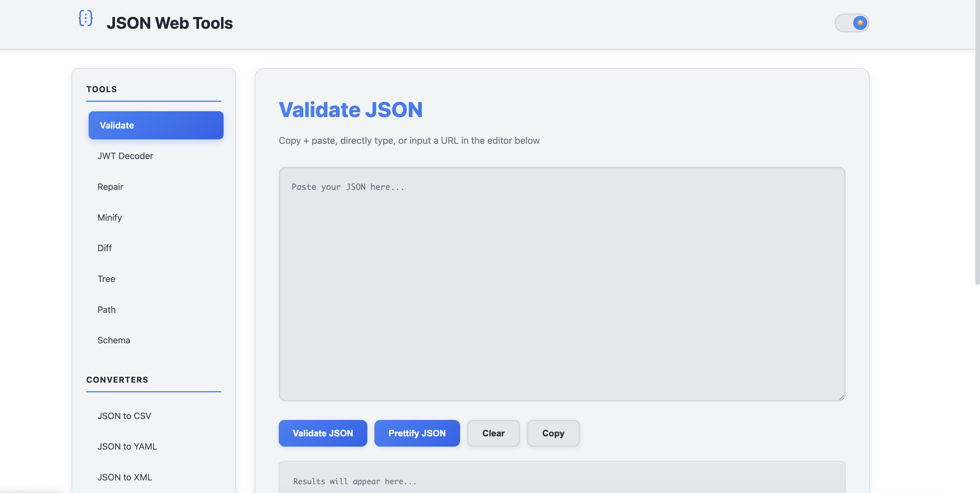The width and height of the screenshot is (980, 493).
Task: Select the active Validate tab
Action: point(156,125)
